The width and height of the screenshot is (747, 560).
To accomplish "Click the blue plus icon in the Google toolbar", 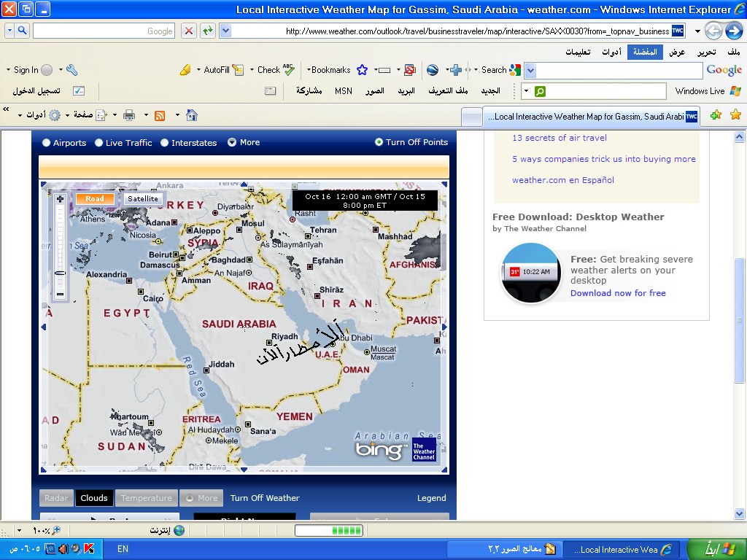I will pyautogui.click(x=456, y=70).
